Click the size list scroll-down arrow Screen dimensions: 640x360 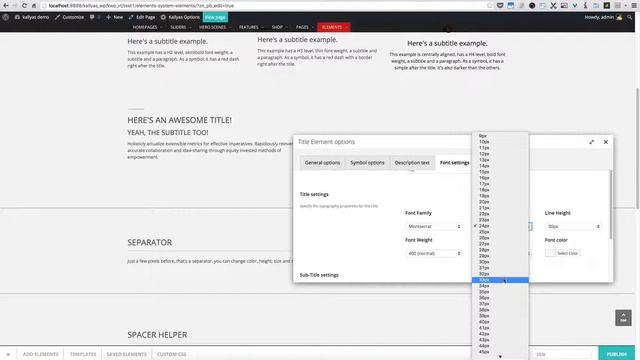(x=500, y=357)
